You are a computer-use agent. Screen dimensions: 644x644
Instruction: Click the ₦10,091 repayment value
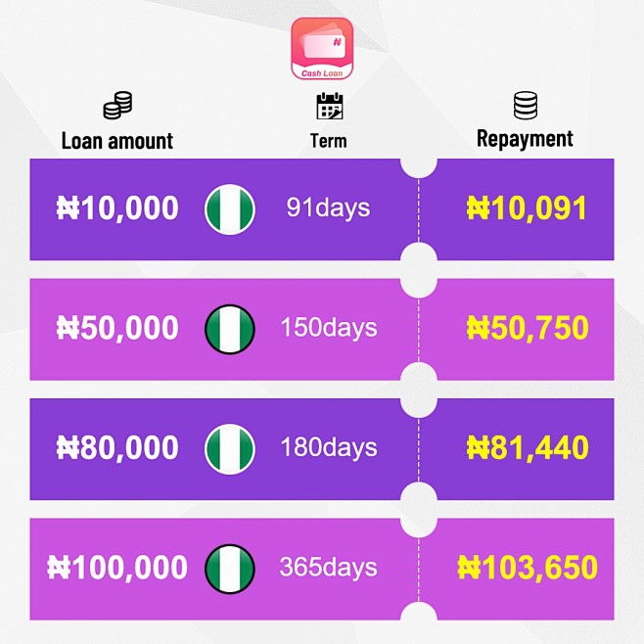(527, 208)
